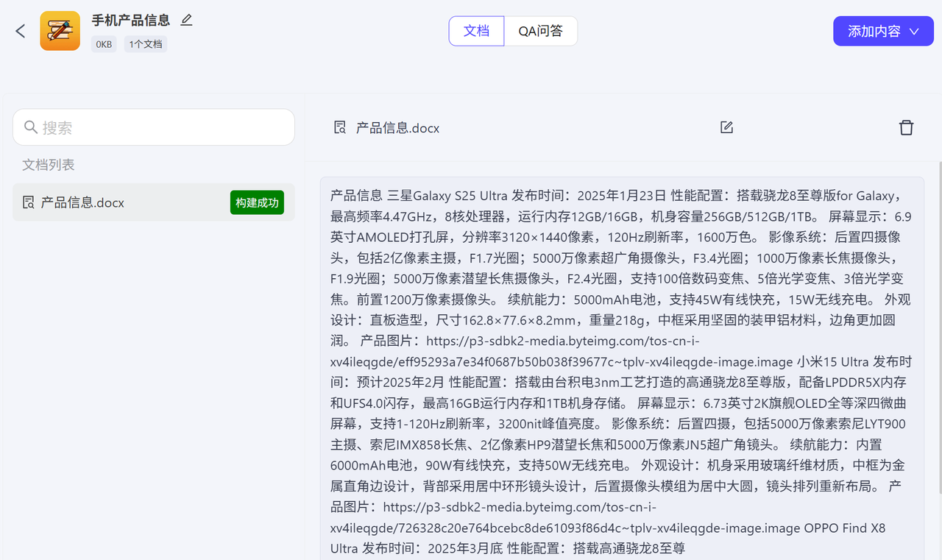Focus the 搜索 input field

coord(162,127)
